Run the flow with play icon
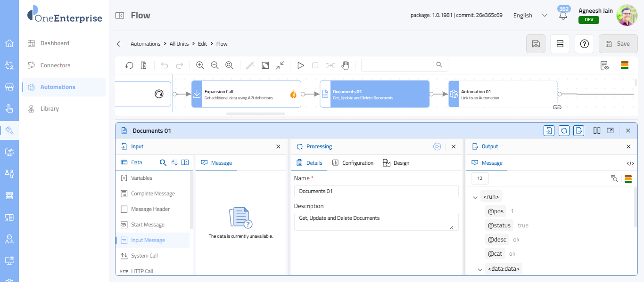The height and width of the screenshot is (282, 644). [300, 65]
